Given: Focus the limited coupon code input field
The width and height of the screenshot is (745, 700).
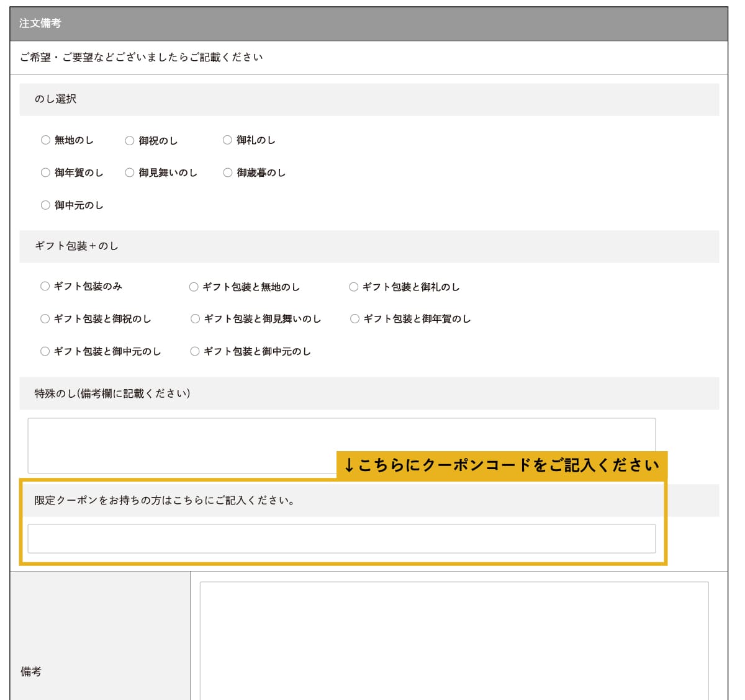Looking at the screenshot, I should pos(341,539).
